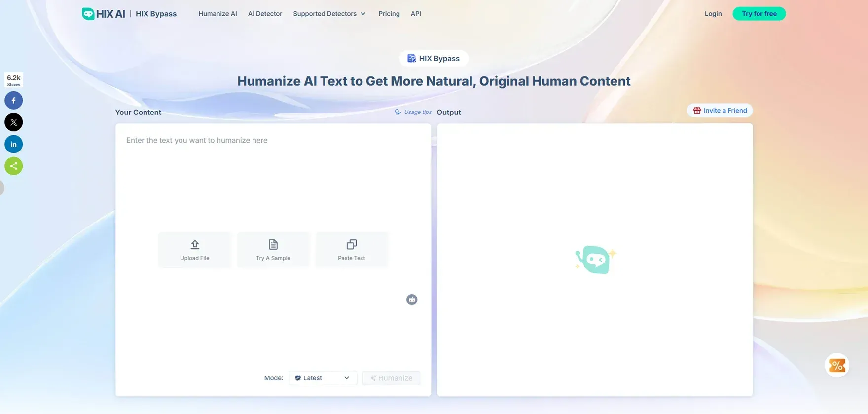Viewport: 868px width, 414px height.
Task: Click the robot assistant icon in the editor
Action: [x=412, y=300]
